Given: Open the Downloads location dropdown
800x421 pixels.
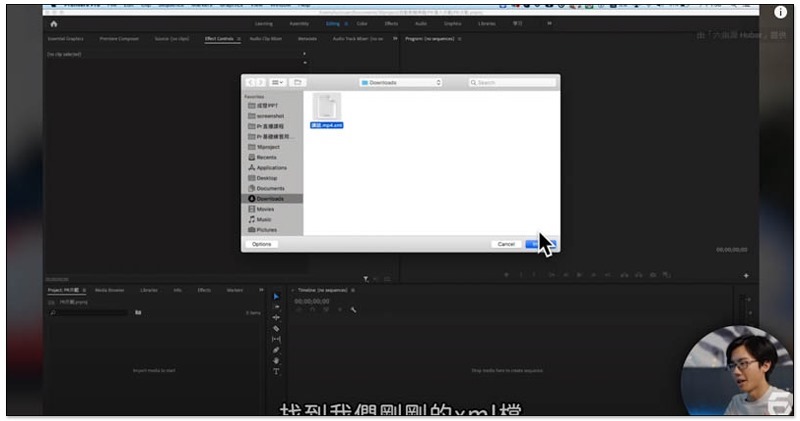Looking at the screenshot, I should pos(400,82).
